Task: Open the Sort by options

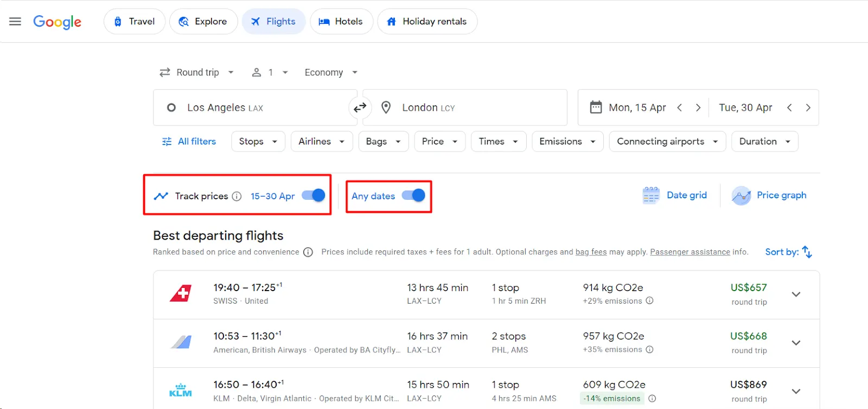Action: click(788, 252)
